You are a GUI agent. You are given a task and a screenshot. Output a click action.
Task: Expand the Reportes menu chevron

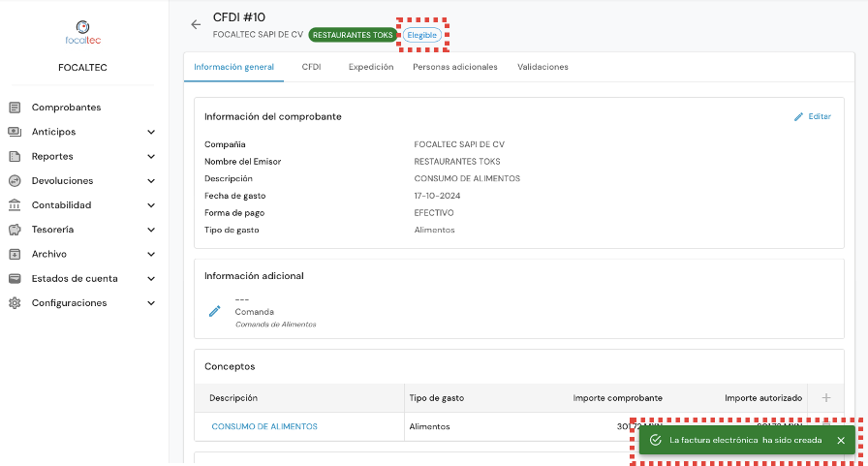pyautogui.click(x=151, y=156)
